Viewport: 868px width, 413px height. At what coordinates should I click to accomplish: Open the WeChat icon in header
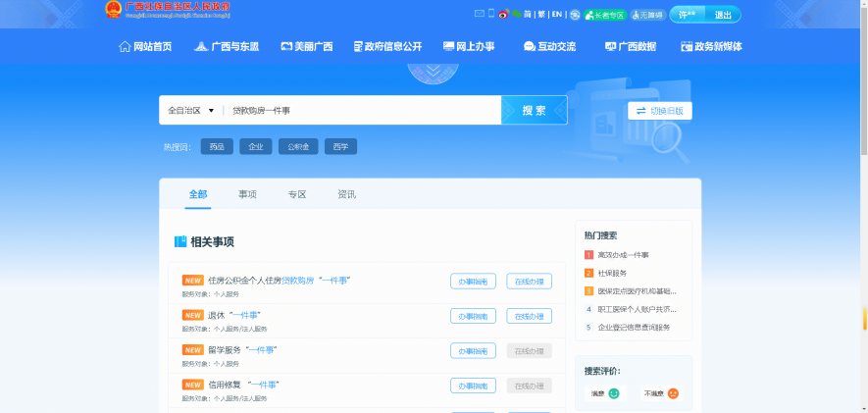click(516, 14)
